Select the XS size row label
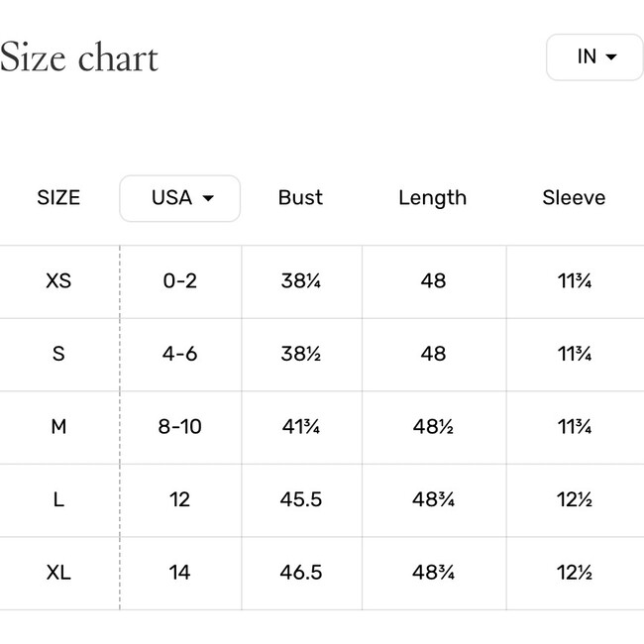Viewport: 644px width, 644px height. (58, 281)
